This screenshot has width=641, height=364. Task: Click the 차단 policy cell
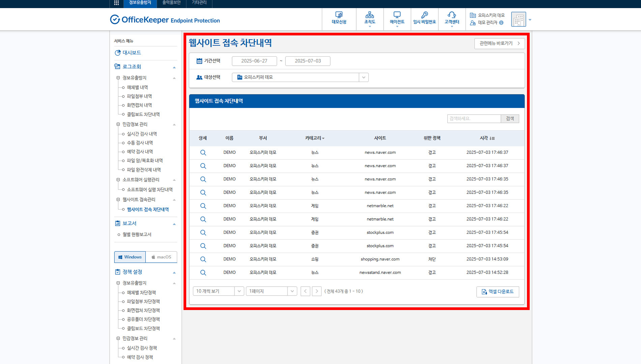tap(432, 259)
